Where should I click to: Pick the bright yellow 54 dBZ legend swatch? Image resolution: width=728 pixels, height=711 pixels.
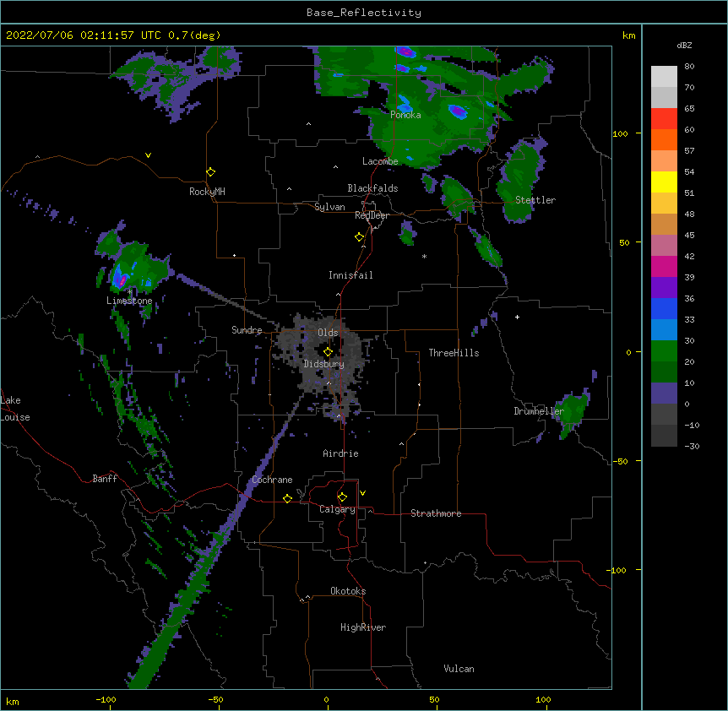664,182
